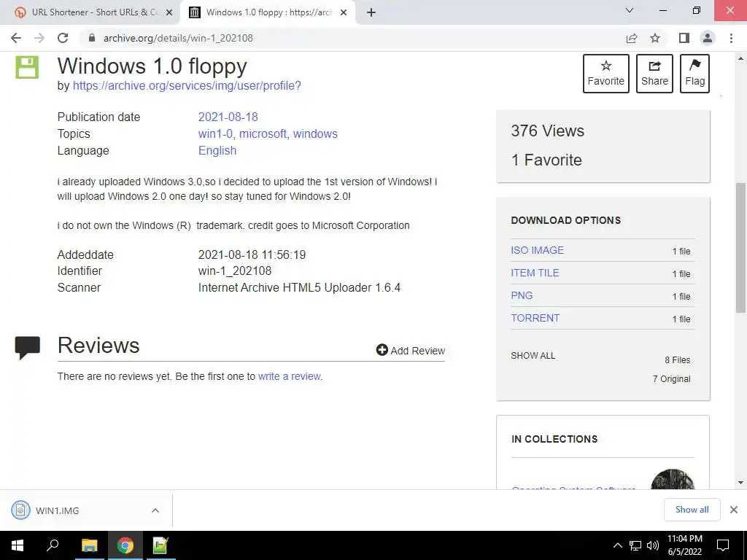Open the uploader profile link
The height and width of the screenshot is (560, 747).
pos(187,86)
